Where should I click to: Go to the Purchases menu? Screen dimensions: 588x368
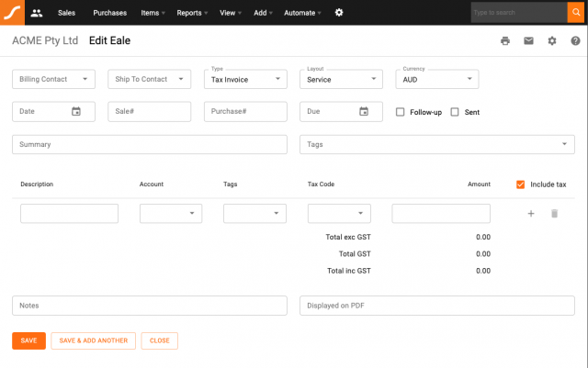pos(110,13)
